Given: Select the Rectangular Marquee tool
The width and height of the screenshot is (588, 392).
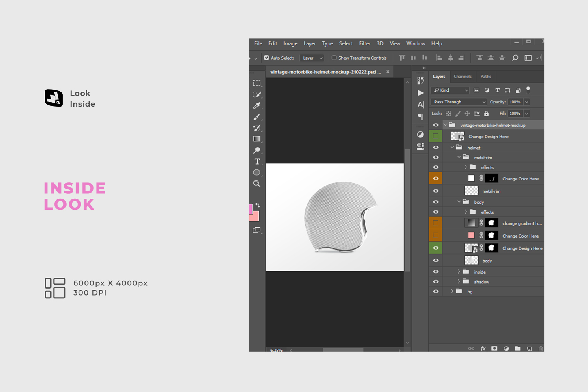Looking at the screenshot, I should tap(257, 83).
